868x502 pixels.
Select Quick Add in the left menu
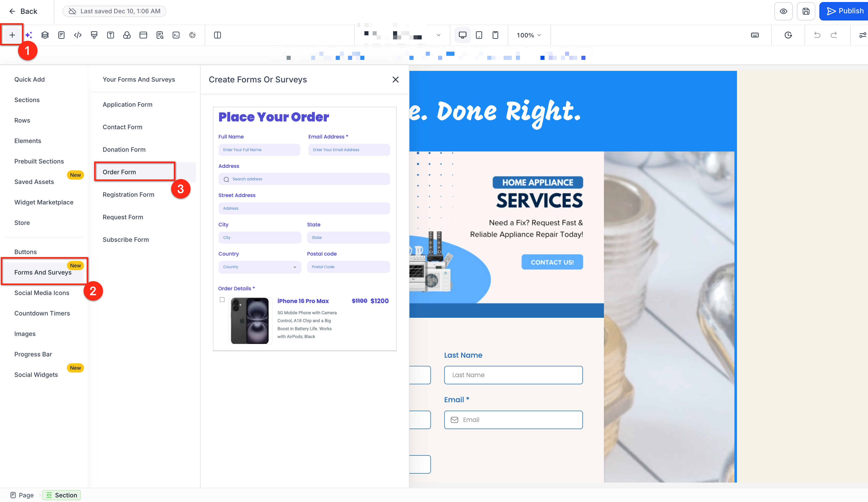click(30, 79)
